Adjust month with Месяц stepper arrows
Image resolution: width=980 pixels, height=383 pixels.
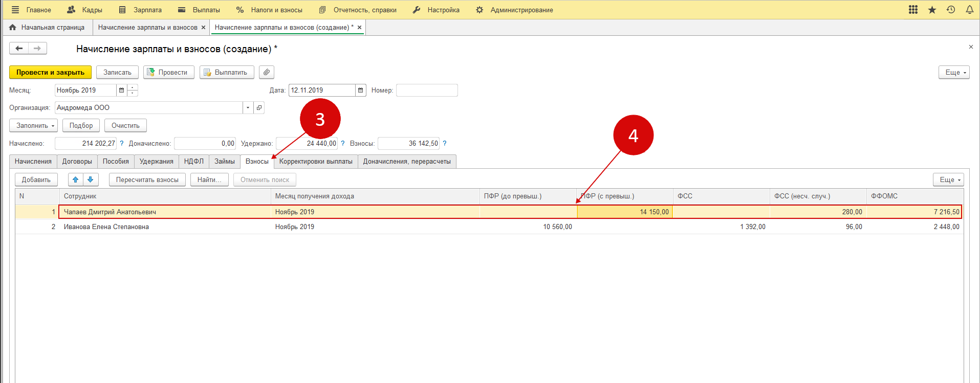(x=133, y=90)
